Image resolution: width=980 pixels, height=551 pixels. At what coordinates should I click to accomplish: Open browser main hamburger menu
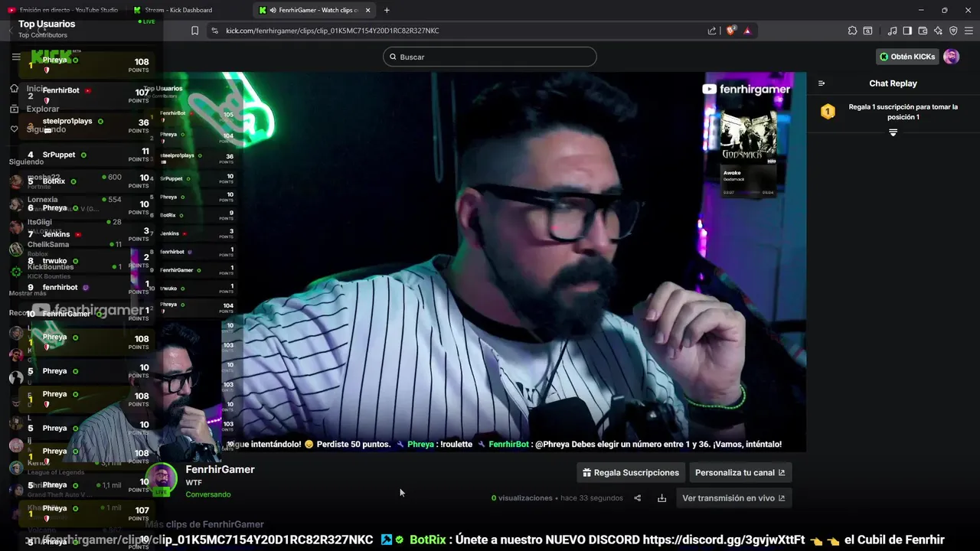969,31
